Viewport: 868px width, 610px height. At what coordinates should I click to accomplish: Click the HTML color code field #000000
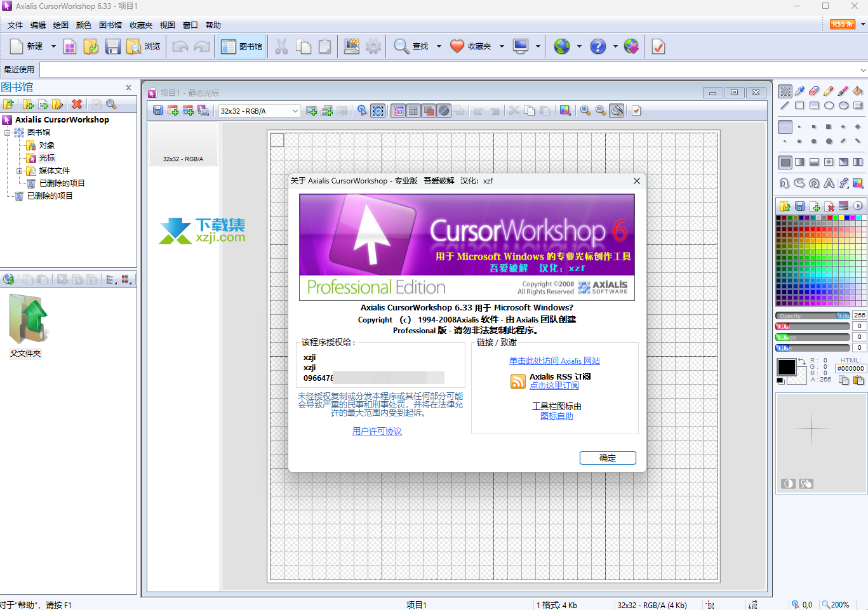click(850, 368)
